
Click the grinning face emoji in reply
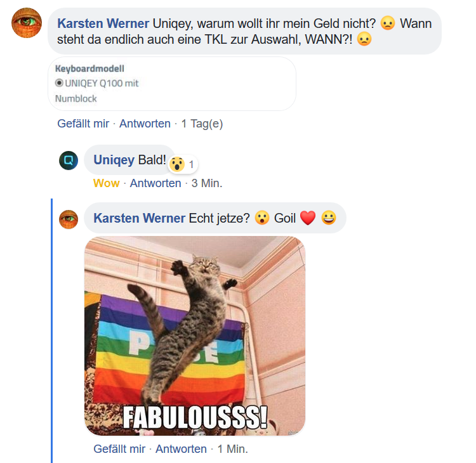[x=329, y=218]
